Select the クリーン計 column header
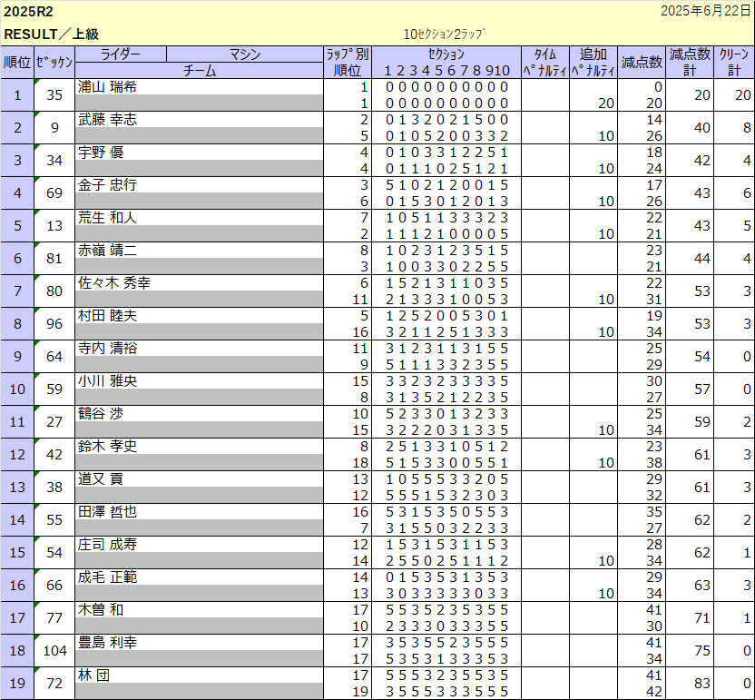 (733, 63)
